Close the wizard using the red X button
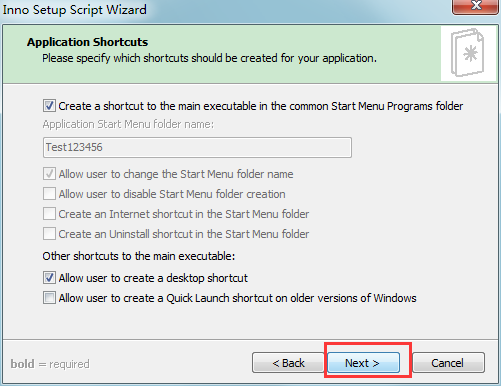 [475, 7]
